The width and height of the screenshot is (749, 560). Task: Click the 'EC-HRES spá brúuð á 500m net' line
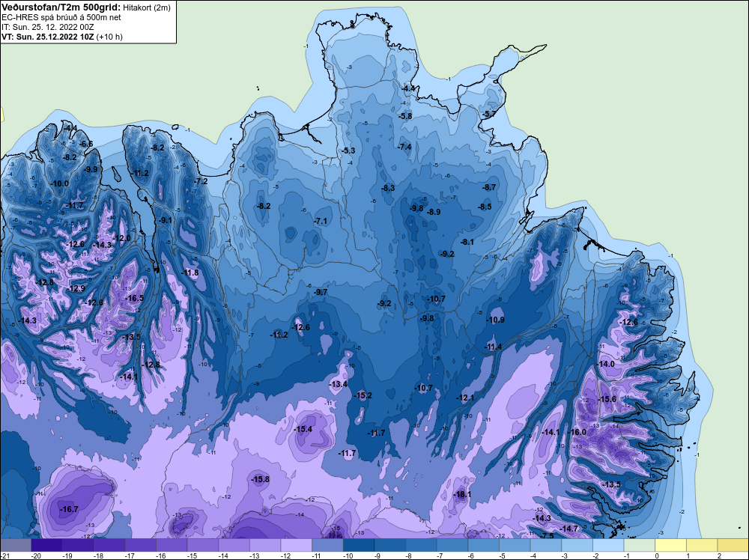tap(61, 17)
